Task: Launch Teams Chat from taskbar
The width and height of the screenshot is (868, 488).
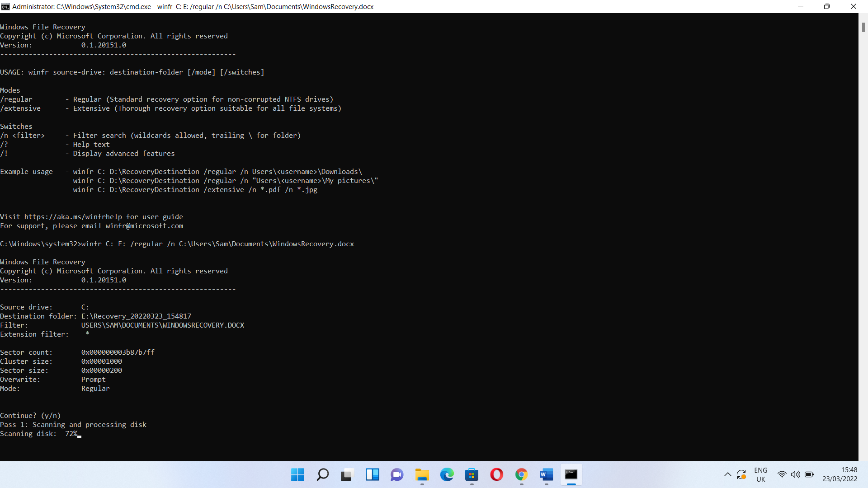Action: click(x=397, y=474)
